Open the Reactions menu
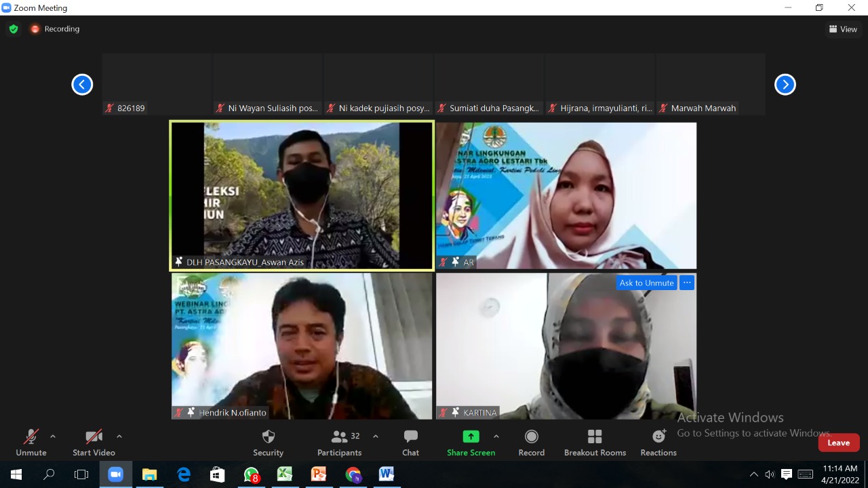This screenshot has height=488, width=868. point(658,443)
